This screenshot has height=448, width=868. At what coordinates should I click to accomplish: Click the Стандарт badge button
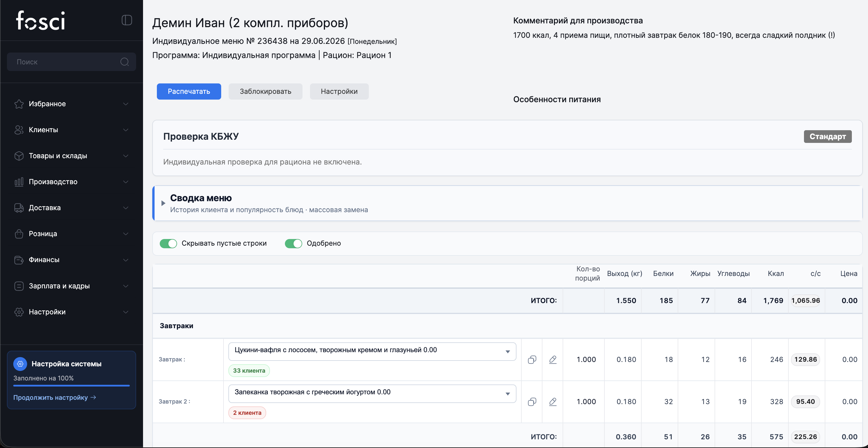click(828, 136)
